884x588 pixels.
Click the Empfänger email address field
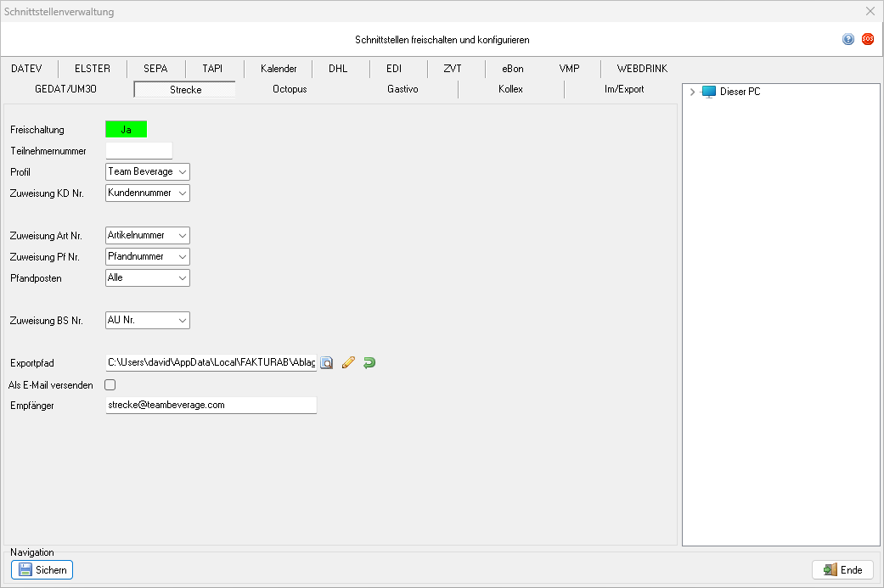tap(211, 406)
